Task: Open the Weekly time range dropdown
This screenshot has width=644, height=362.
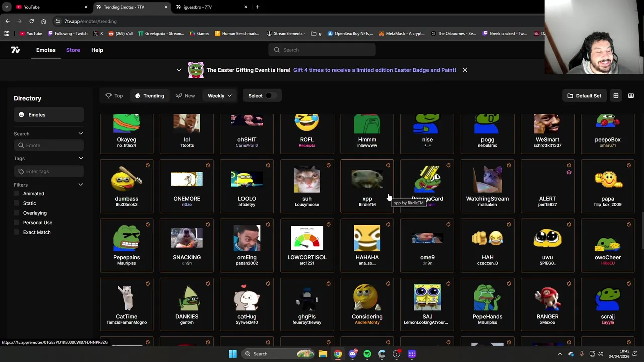Action: tap(220, 96)
